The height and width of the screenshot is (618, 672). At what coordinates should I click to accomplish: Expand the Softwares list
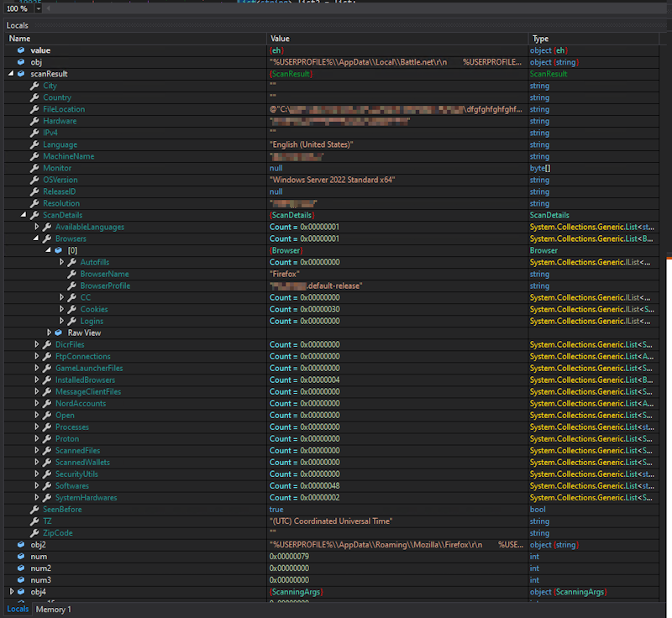pos(36,485)
